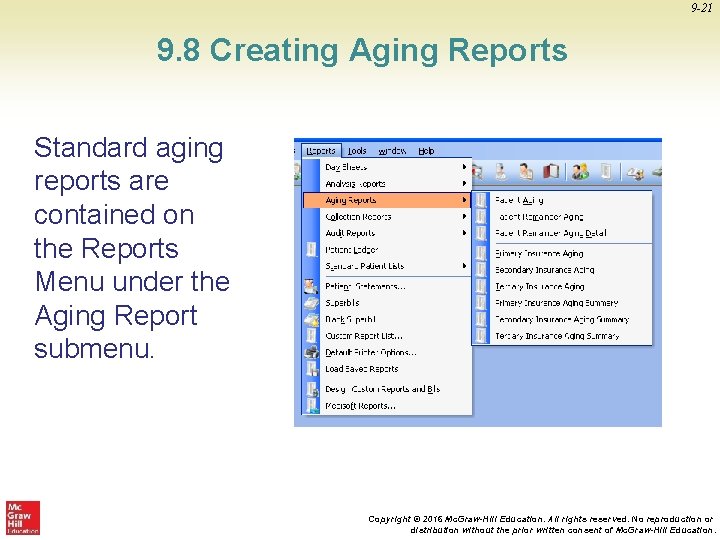The height and width of the screenshot is (540, 720).
Task: Click report icon beside Patient Remainder Aging Detail
Action: click(481, 233)
